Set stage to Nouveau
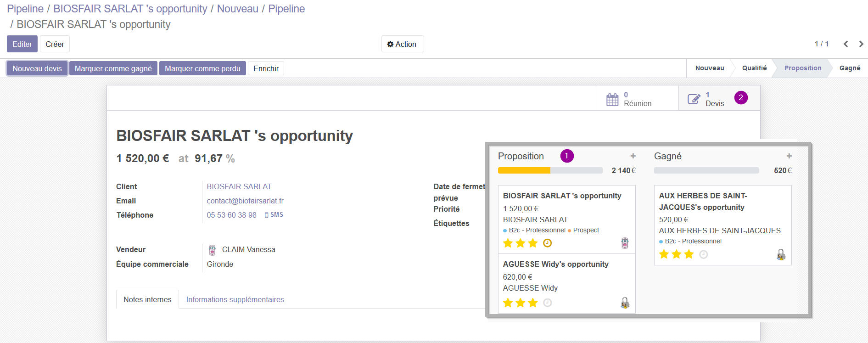This screenshot has height=343, width=868. [710, 68]
